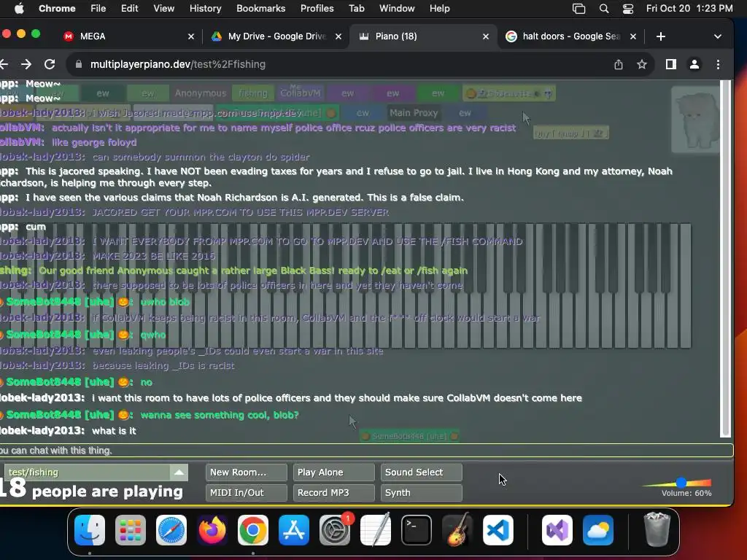
Task: Open Chrome profile avatar menu
Action: (x=694, y=64)
